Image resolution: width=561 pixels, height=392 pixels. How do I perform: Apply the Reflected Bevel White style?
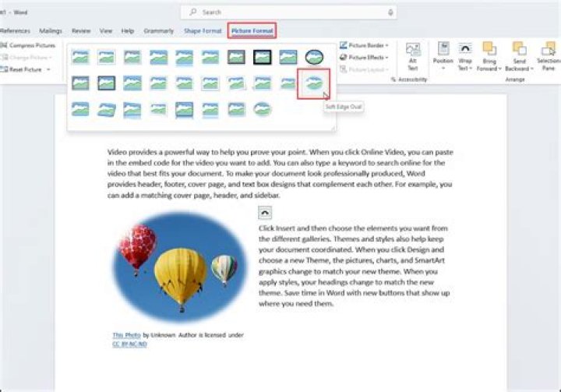pos(210,110)
